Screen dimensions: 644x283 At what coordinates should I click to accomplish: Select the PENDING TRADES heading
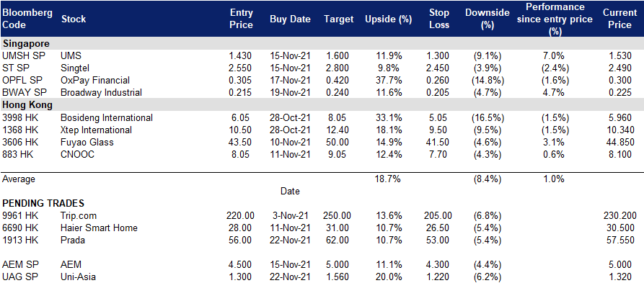pyautogui.click(x=43, y=203)
